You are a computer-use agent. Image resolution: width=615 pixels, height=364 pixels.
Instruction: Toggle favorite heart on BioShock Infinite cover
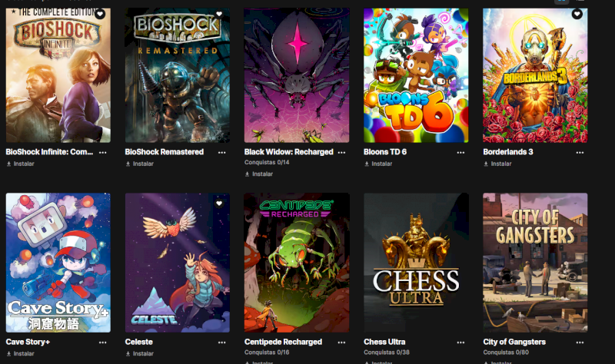[101, 14]
